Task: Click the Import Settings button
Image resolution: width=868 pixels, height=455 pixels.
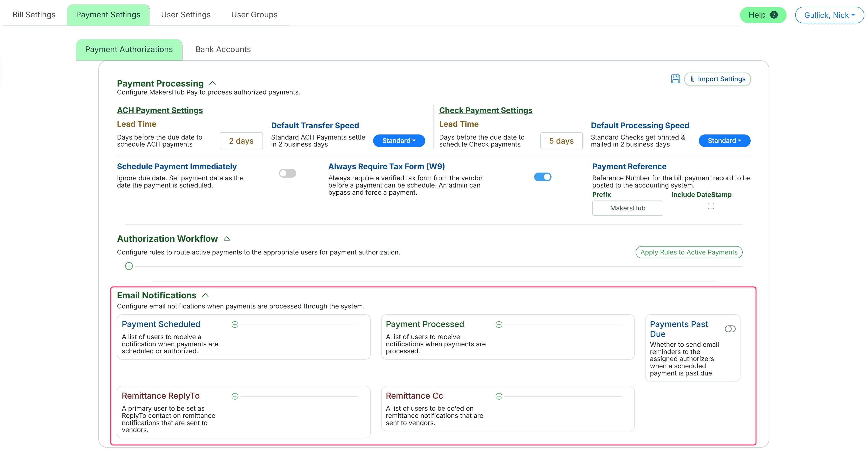Action: coord(717,79)
